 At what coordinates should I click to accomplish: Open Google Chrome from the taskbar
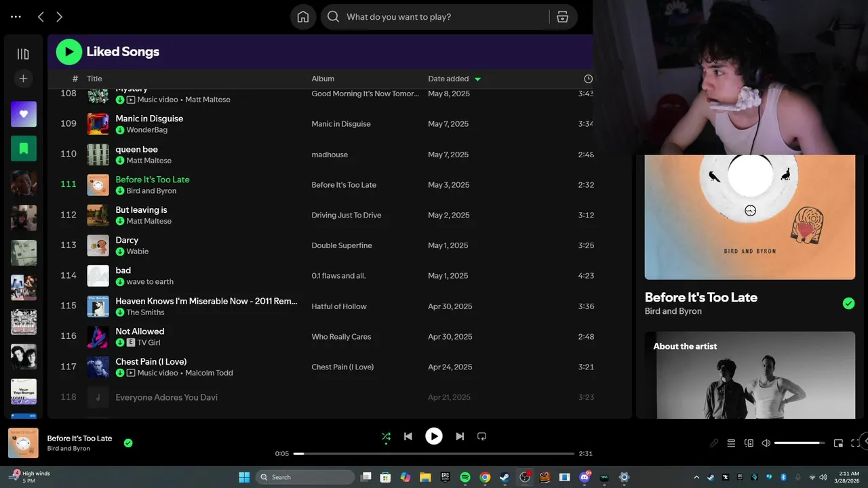pos(485,477)
